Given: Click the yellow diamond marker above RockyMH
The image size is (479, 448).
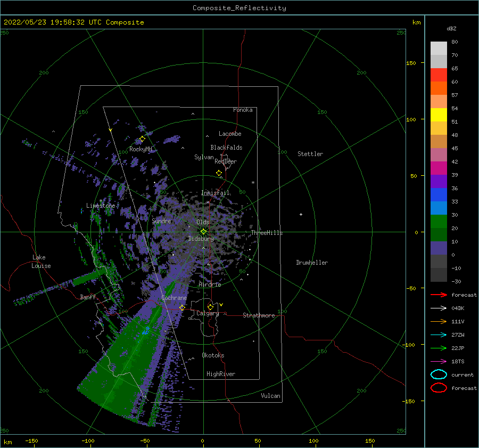Looking at the screenshot, I should (142, 139).
